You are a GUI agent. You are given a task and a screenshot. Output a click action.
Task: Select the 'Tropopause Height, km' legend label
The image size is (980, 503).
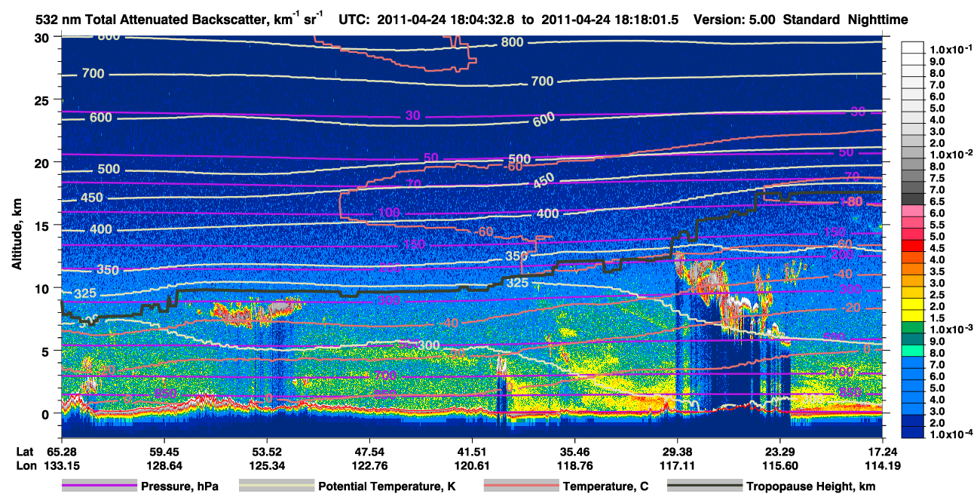point(810,486)
